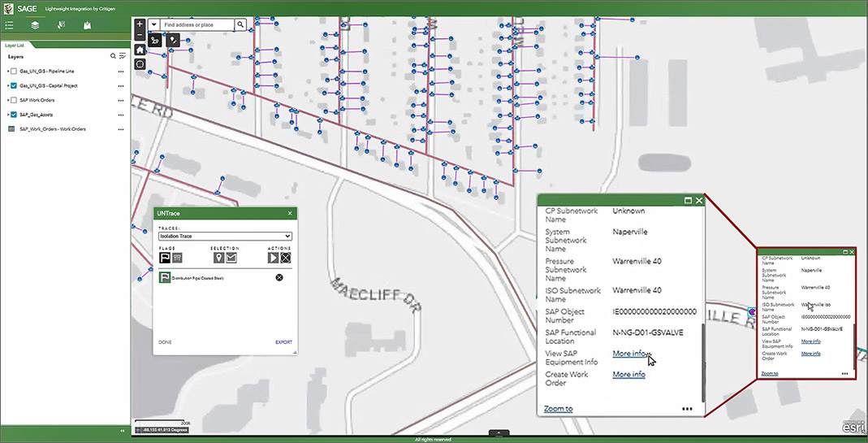868x443 pixels.
Task: Select the starting flag tool under Flags
Action: click(165, 258)
